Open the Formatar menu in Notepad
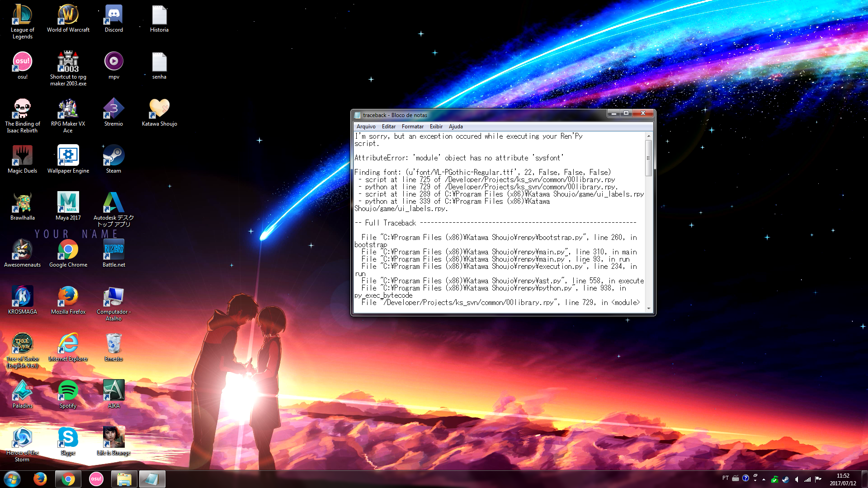Screen dimensions: 868x488 412,127
